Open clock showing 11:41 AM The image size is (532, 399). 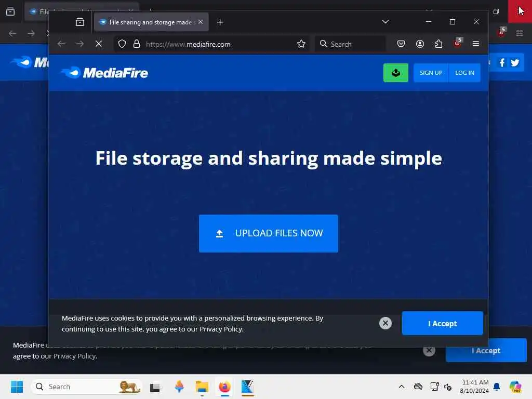[x=474, y=387]
